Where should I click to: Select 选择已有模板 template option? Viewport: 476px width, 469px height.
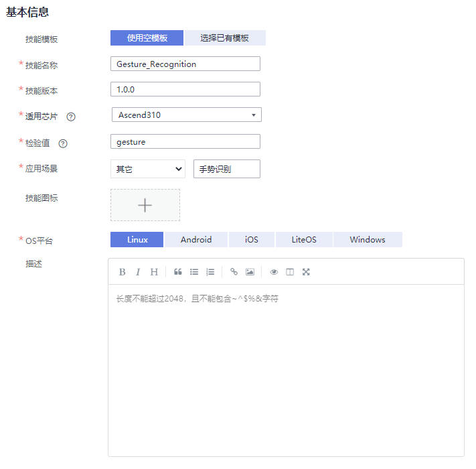[225, 38]
